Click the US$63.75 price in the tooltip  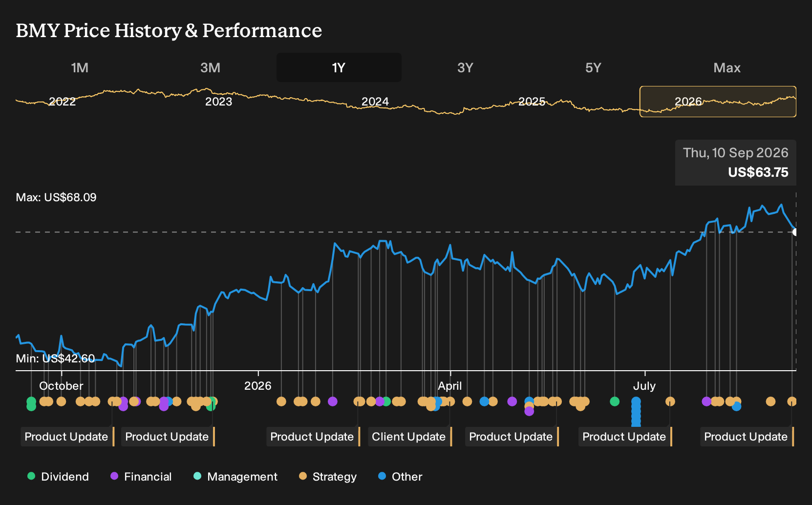pos(758,172)
